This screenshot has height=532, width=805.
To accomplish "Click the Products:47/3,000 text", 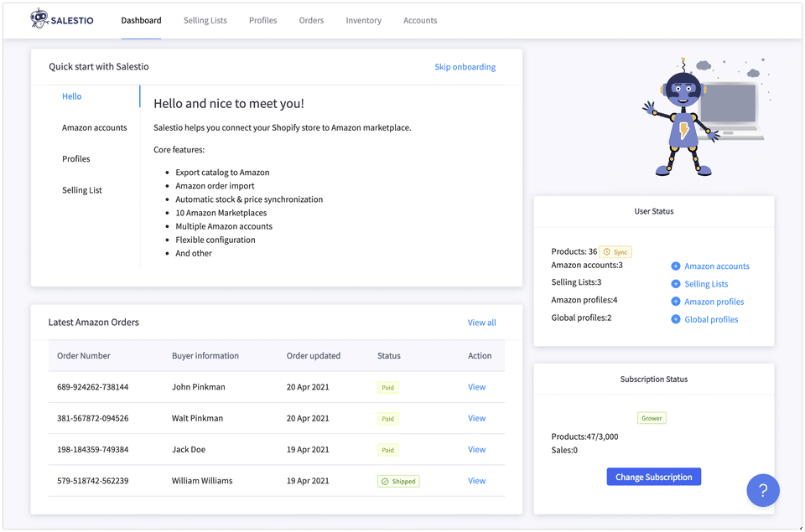I will (584, 437).
